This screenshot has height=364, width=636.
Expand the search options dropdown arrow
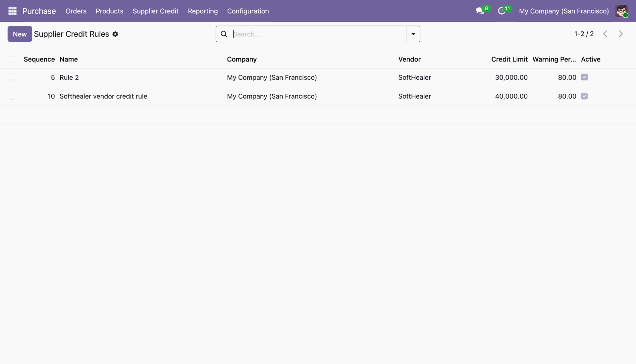(413, 34)
